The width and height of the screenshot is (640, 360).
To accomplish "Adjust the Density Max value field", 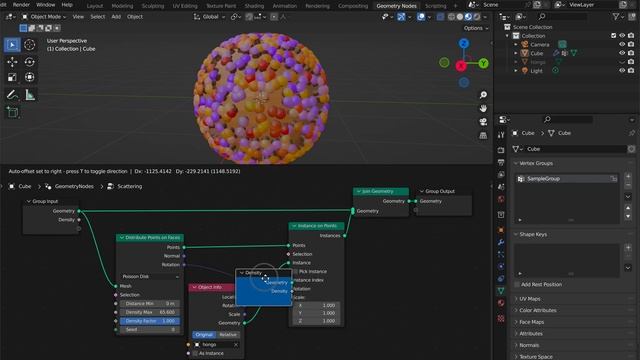I will pos(149,312).
